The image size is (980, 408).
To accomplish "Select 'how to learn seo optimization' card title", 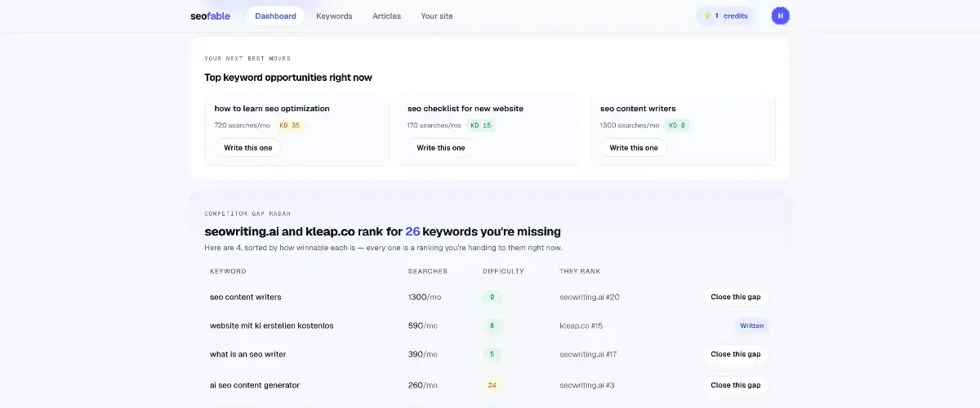I will [x=272, y=109].
